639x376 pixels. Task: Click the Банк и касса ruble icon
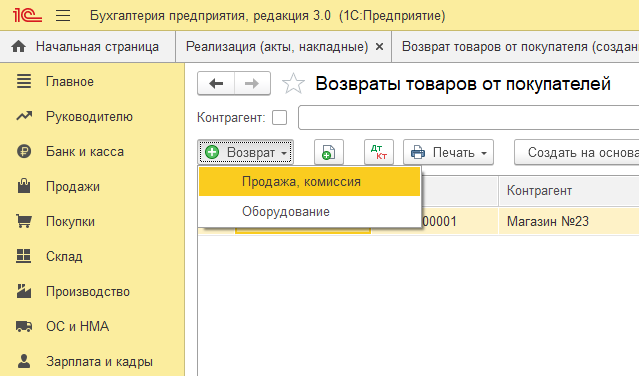tap(24, 152)
